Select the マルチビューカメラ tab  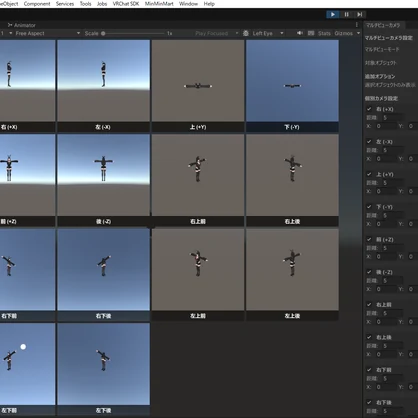[384, 25]
